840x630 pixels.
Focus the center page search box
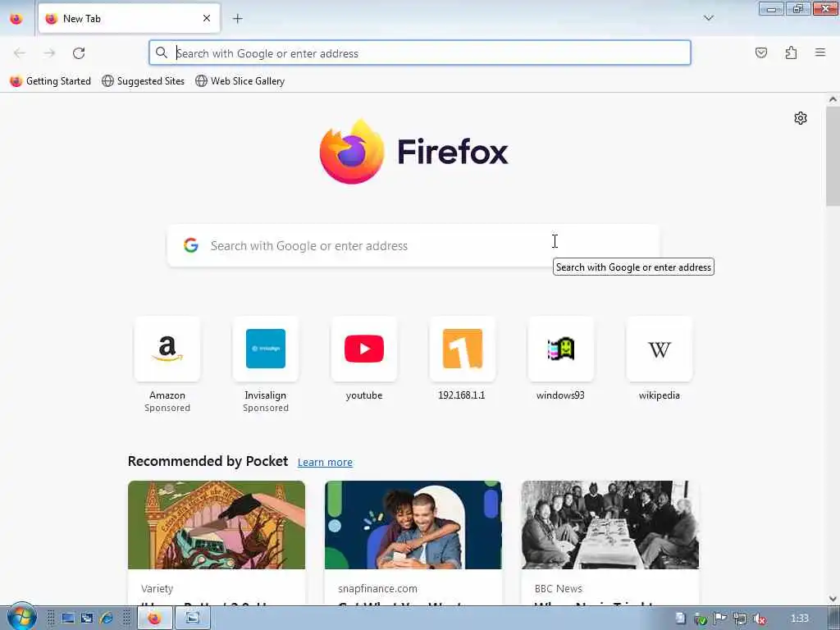[x=413, y=245]
